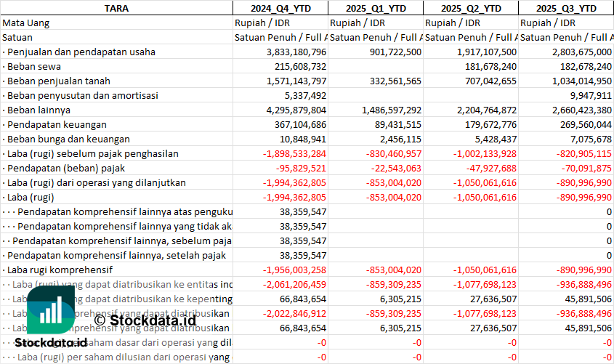
Task: Select value 367,104,686
Action: 300,124
